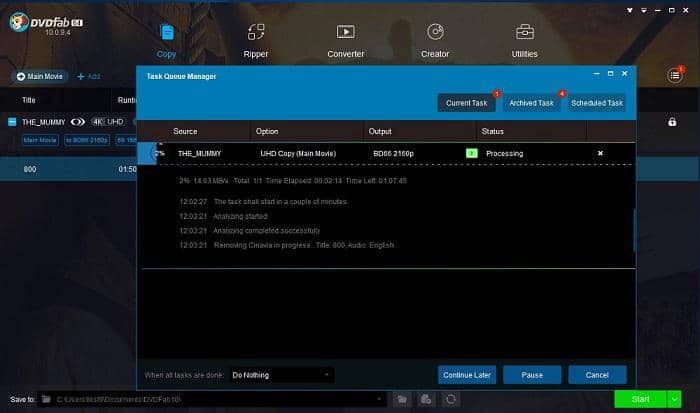
Task: Click the browse folder icon button
Action: pyautogui.click(x=402, y=399)
